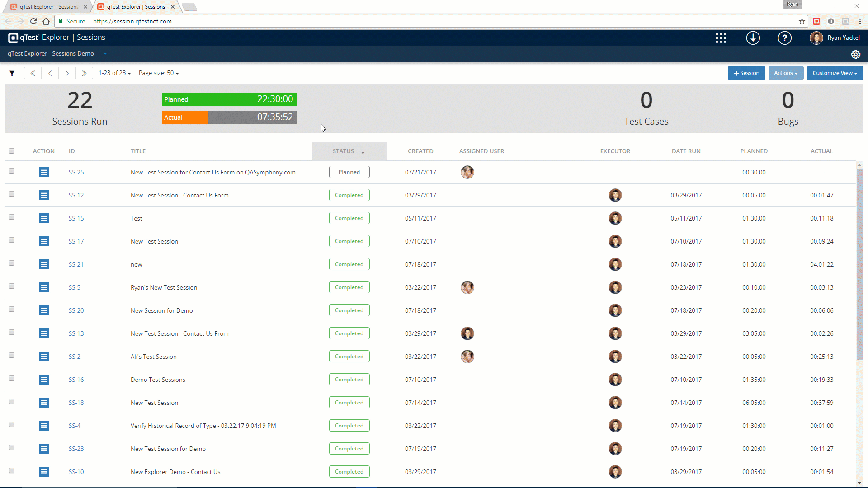Click the +Session button
The width and height of the screenshot is (868, 488).
point(746,73)
